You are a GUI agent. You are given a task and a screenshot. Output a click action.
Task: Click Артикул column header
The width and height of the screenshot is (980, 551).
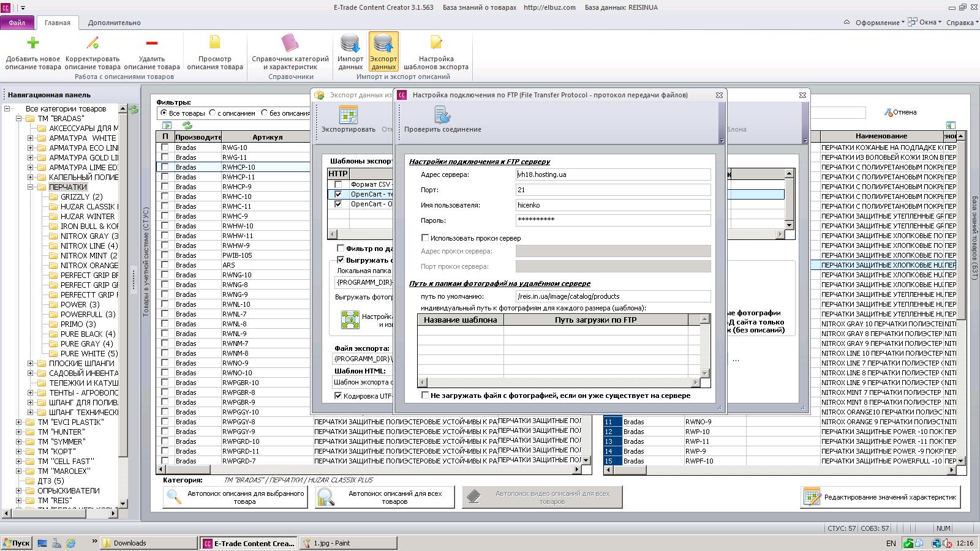click(x=267, y=137)
